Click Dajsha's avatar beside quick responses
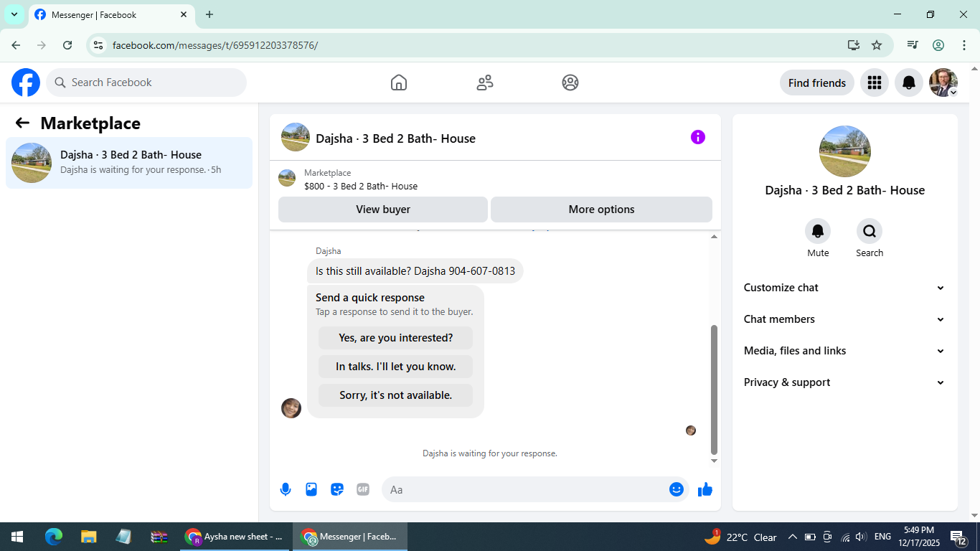Image resolution: width=980 pixels, height=551 pixels. click(x=291, y=408)
